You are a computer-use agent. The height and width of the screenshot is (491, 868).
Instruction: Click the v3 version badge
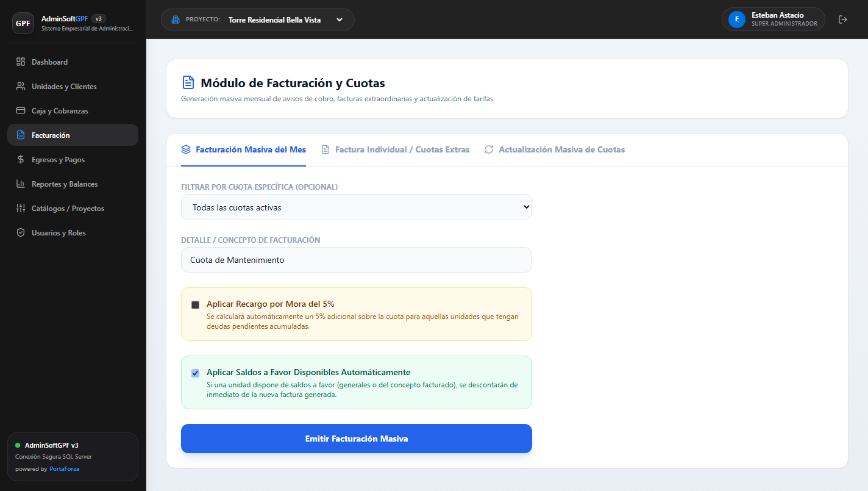(98, 19)
